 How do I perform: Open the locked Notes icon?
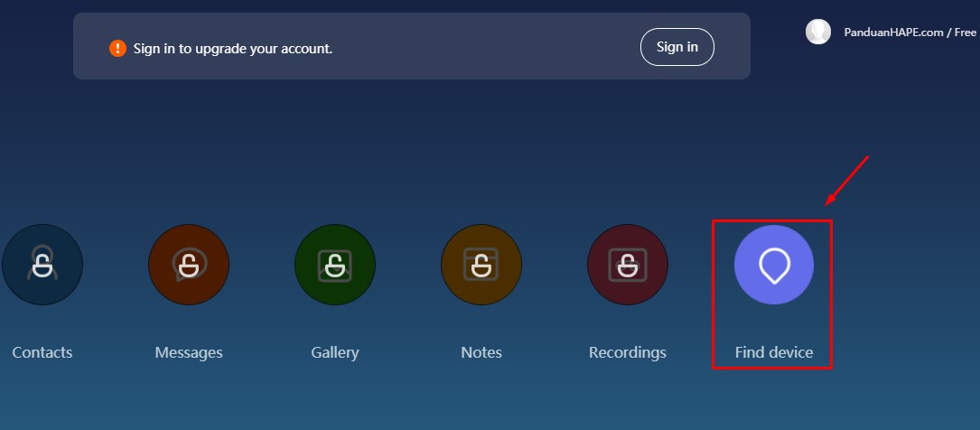point(481,265)
